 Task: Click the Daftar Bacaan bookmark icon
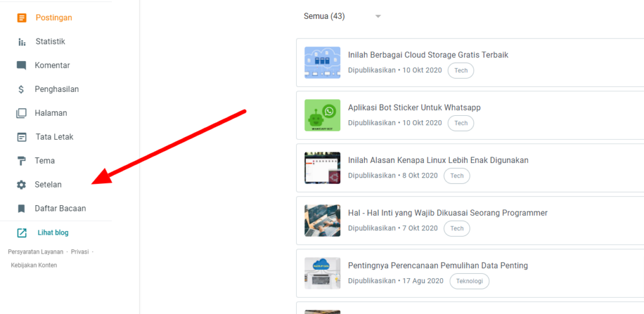[x=22, y=208]
